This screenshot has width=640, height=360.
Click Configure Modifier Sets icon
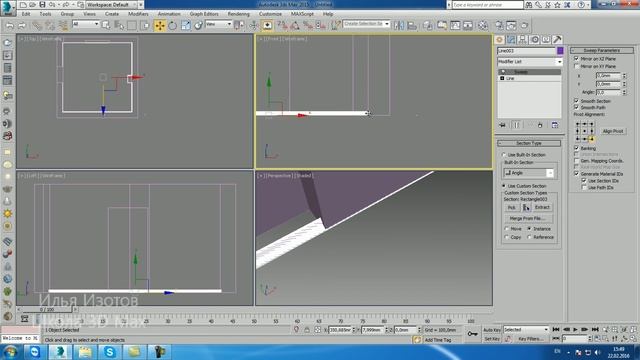555,125
